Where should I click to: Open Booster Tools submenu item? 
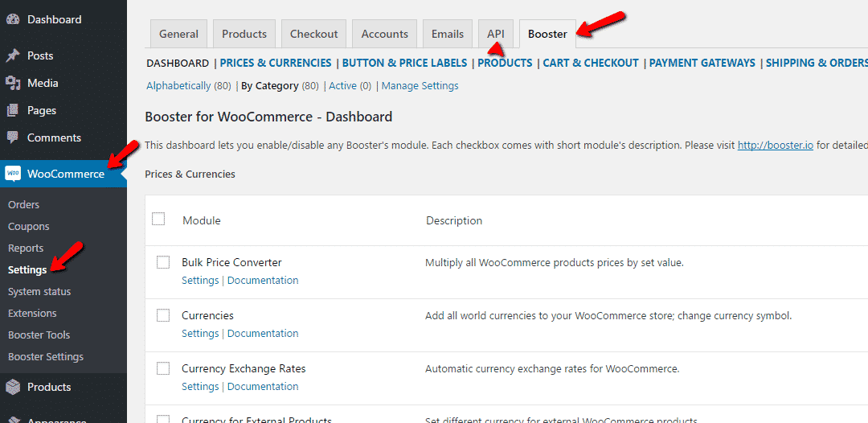pyautogui.click(x=39, y=335)
